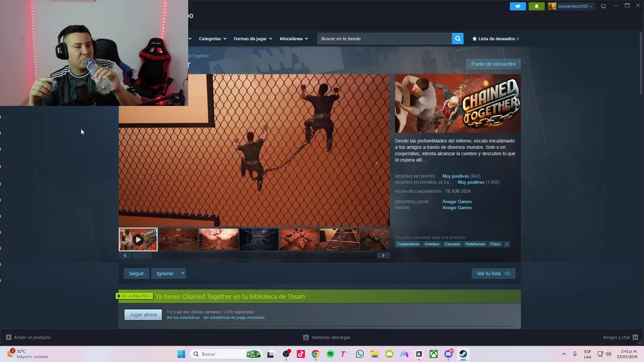Click Jugar ahora button
This screenshot has height=362, width=644.
(143, 315)
